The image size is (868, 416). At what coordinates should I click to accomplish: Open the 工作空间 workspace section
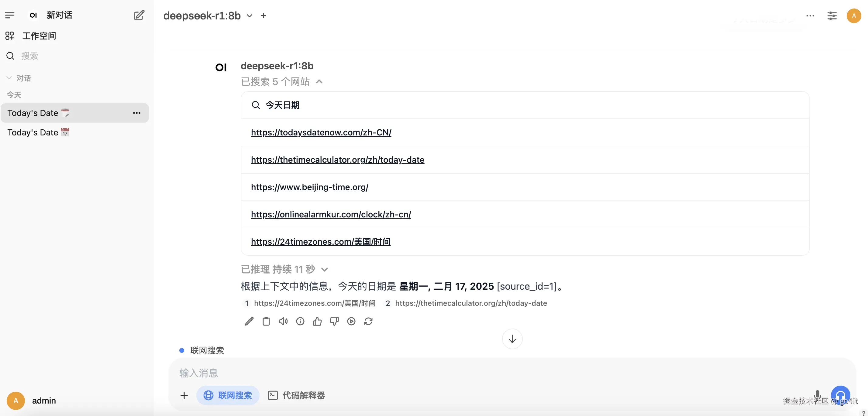[x=39, y=36]
